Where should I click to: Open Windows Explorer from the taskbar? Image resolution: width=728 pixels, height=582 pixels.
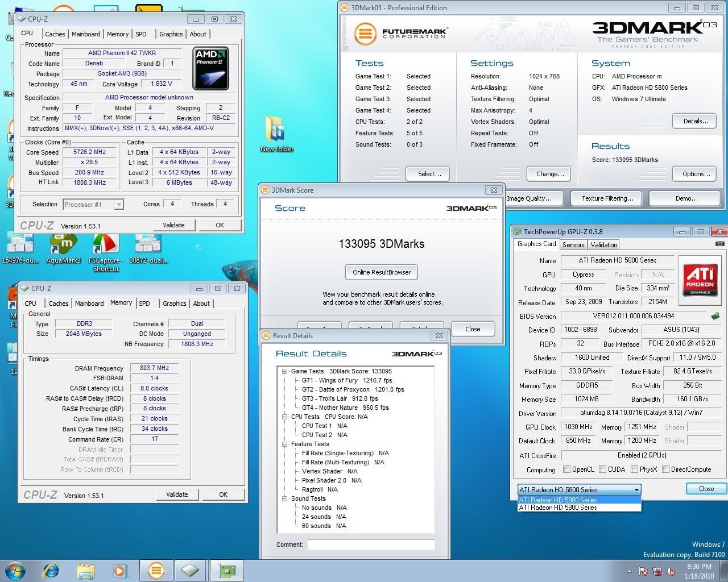(x=85, y=571)
